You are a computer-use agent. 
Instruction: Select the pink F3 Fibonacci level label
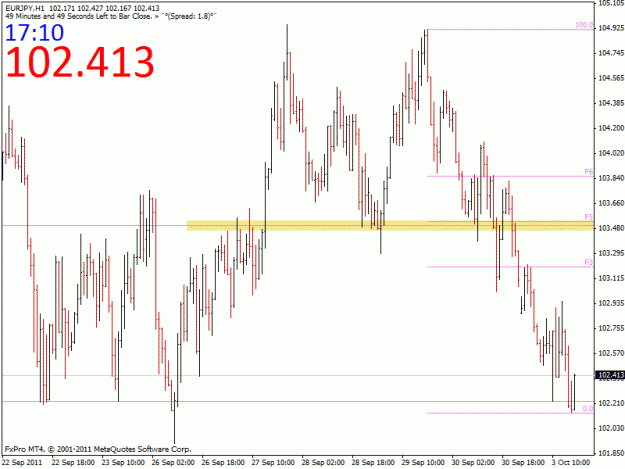[x=589, y=262]
